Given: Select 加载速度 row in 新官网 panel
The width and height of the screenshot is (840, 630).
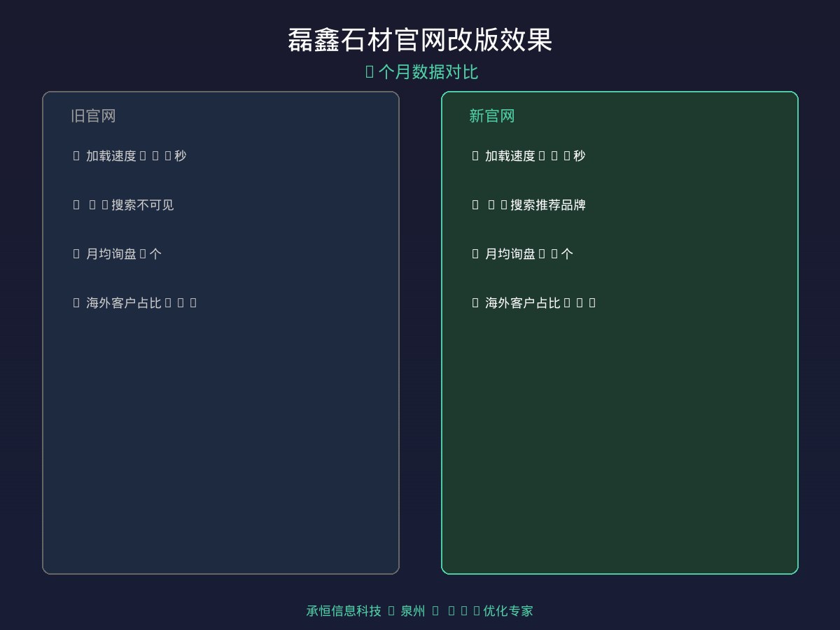Looking at the screenshot, I should pyautogui.click(x=528, y=156).
